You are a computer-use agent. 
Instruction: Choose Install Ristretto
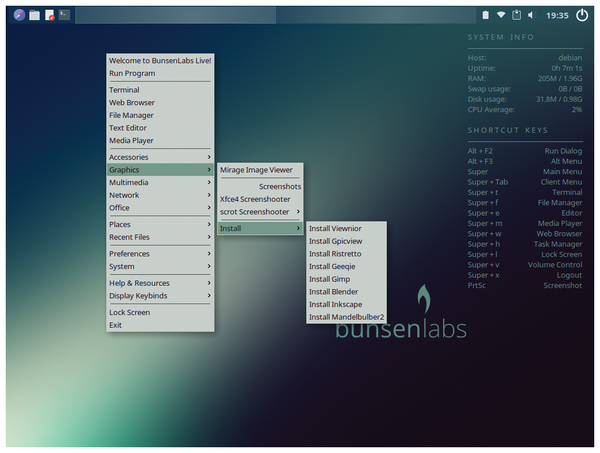[346, 254]
